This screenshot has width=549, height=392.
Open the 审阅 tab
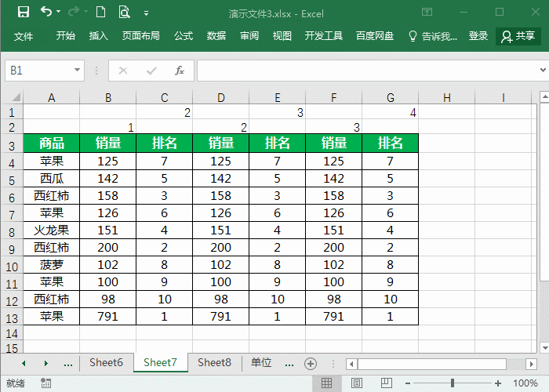(x=249, y=36)
